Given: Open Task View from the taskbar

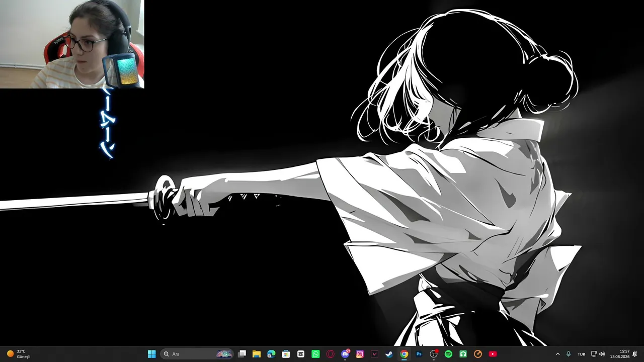Looking at the screenshot, I should click(x=242, y=354).
